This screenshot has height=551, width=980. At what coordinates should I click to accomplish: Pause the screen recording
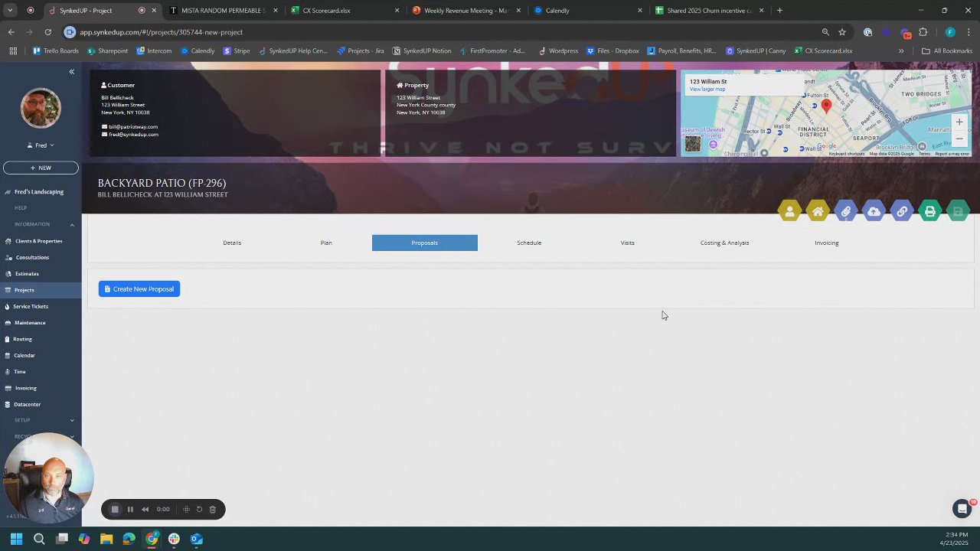[x=130, y=509]
